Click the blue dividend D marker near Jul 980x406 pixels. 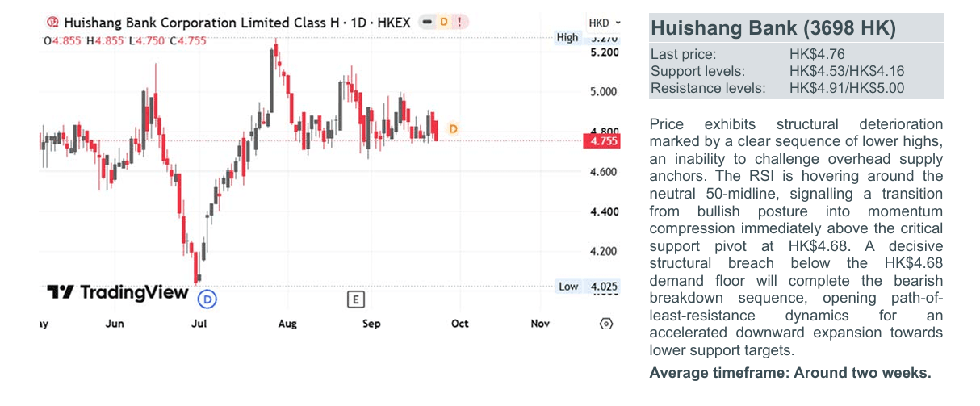click(207, 299)
